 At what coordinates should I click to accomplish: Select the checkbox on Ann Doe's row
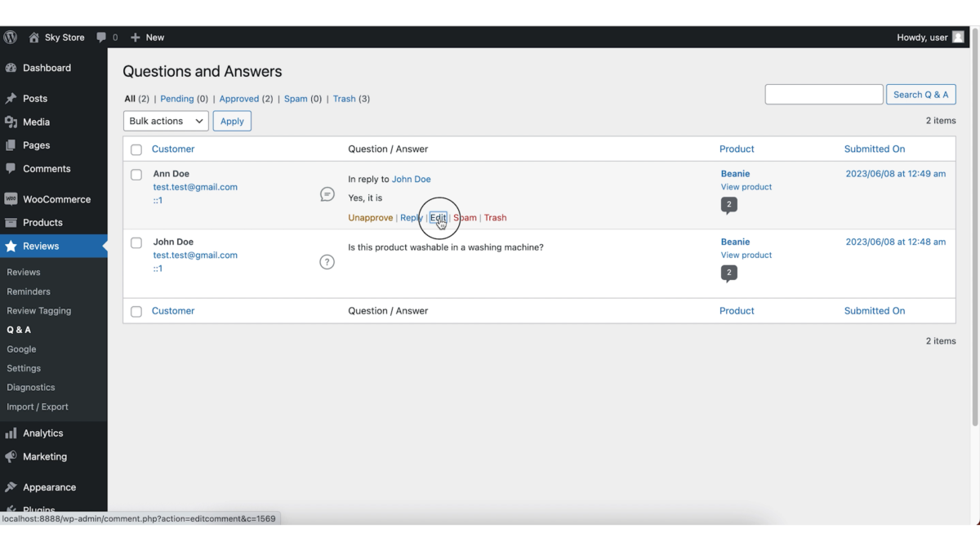136,174
